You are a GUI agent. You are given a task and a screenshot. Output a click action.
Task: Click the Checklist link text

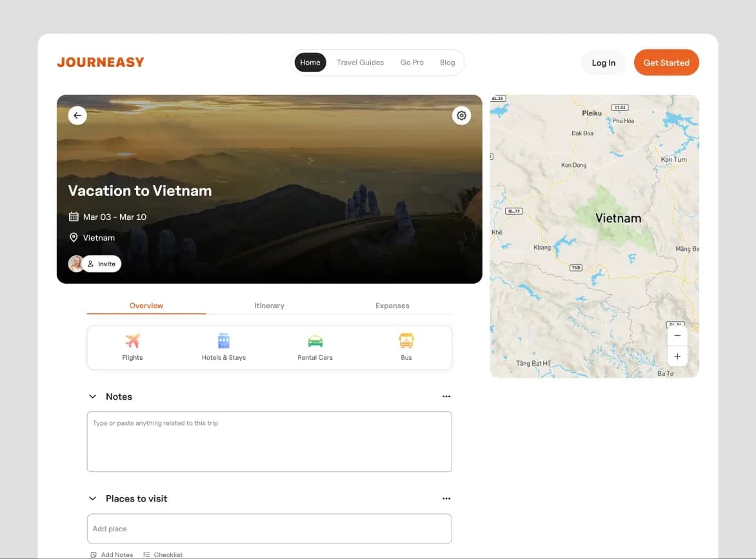point(168,554)
